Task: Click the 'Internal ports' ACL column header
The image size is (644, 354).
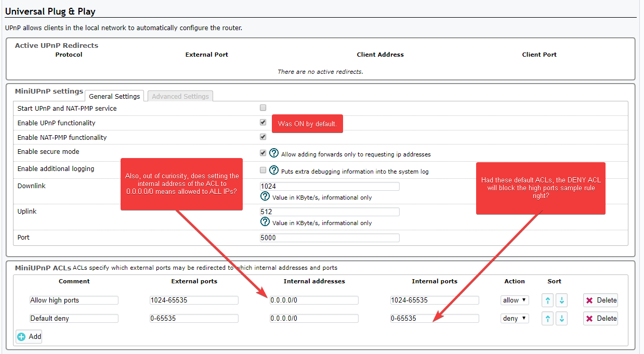Action: [435, 281]
